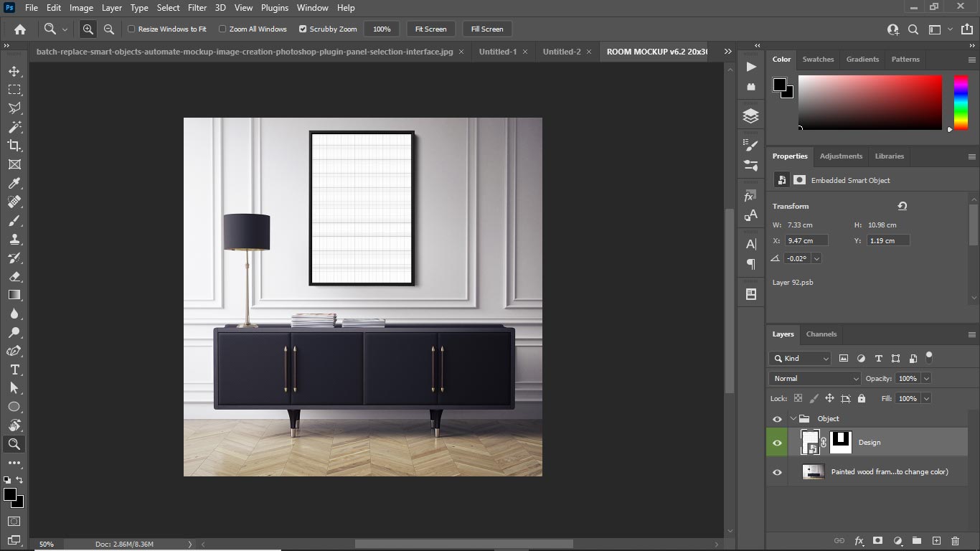
Task: Open the Character panel
Action: coord(750,243)
